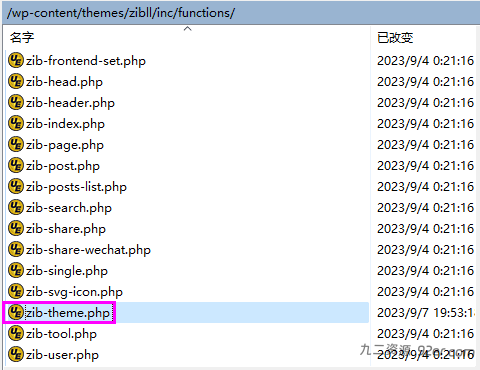The height and width of the screenshot is (370, 480).
Task: Select file name zib-header.php
Action: (70, 103)
